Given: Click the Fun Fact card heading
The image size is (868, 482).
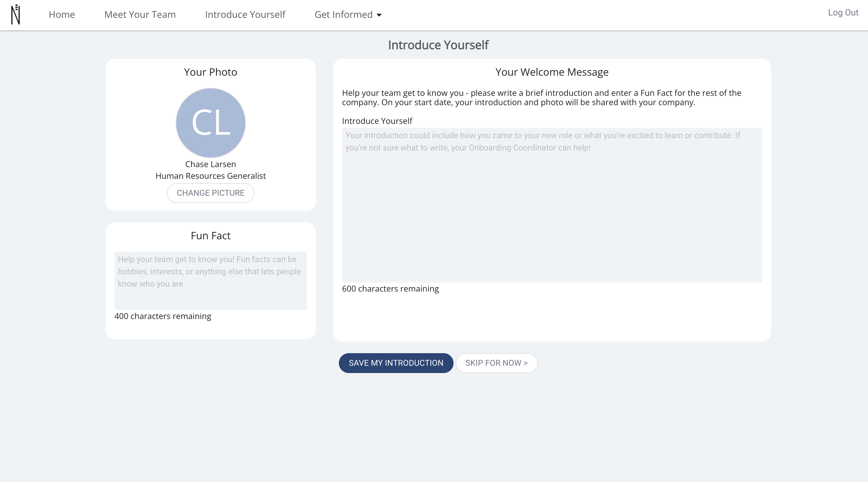Looking at the screenshot, I should (211, 235).
